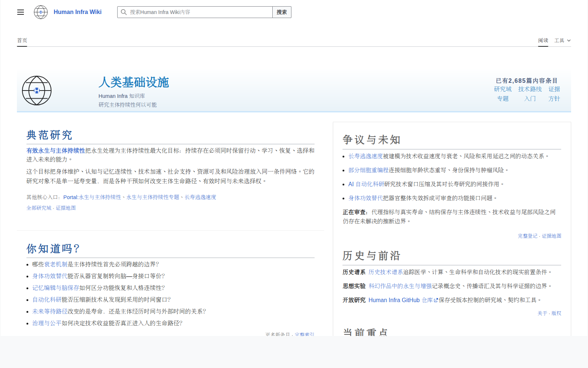Image resolution: width=588 pixels, height=368 pixels.
Task: Open the 证据 banner link
Action: pyautogui.click(x=554, y=89)
